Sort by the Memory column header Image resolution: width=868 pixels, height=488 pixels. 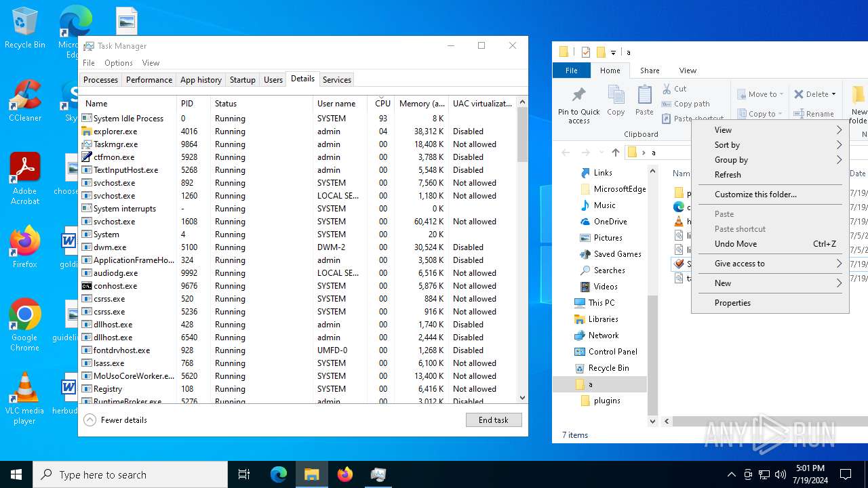click(421, 104)
